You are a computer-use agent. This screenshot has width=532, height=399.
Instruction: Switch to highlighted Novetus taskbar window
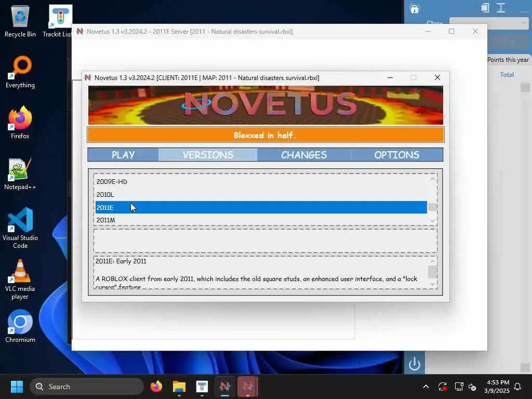247,387
